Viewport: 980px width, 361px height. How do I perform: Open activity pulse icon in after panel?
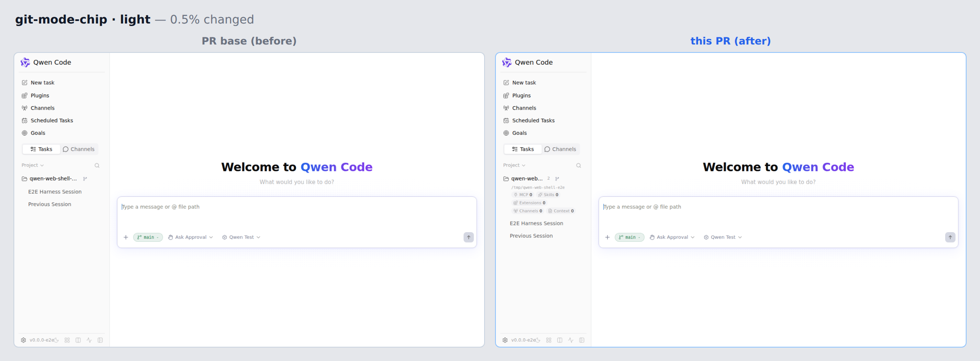coord(571,340)
